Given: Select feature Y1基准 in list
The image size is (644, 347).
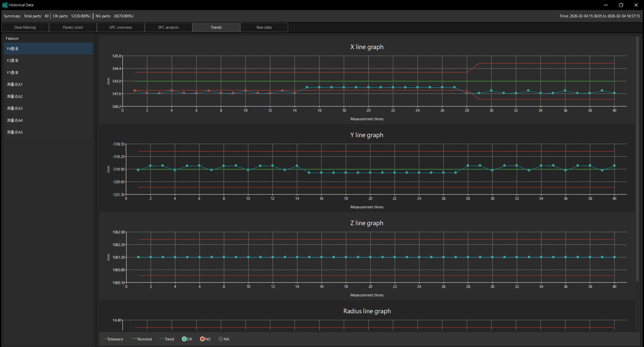Looking at the screenshot, I should click(13, 72).
